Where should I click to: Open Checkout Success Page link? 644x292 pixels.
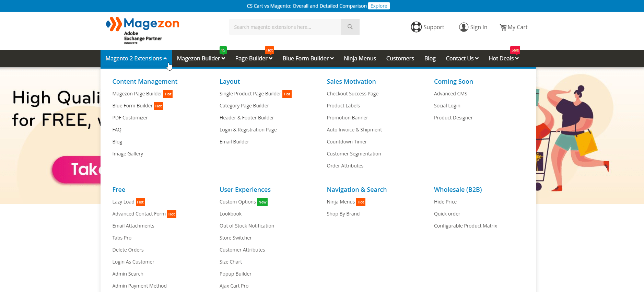pyautogui.click(x=352, y=94)
